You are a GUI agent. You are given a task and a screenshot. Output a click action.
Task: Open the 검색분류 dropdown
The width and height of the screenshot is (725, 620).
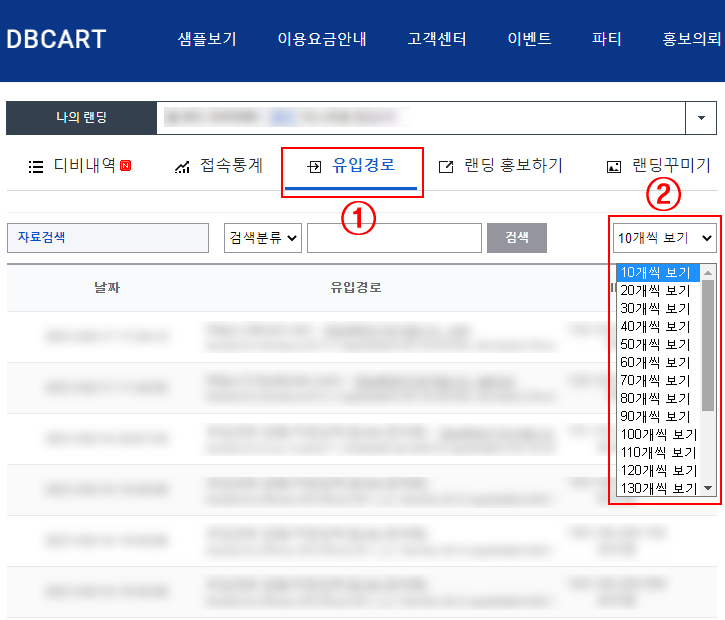263,238
